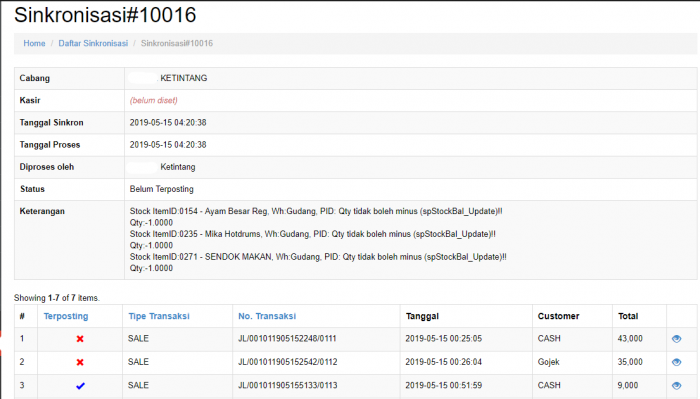Select date cell 2019-05-15 00:25:05
Viewport: 700px width, 399px height.
444,339
